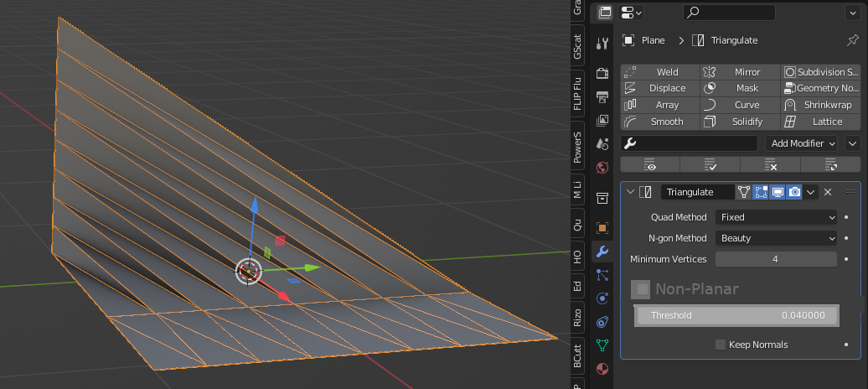Click the Minimum Vertices value field
868x389 pixels.
[776, 259]
